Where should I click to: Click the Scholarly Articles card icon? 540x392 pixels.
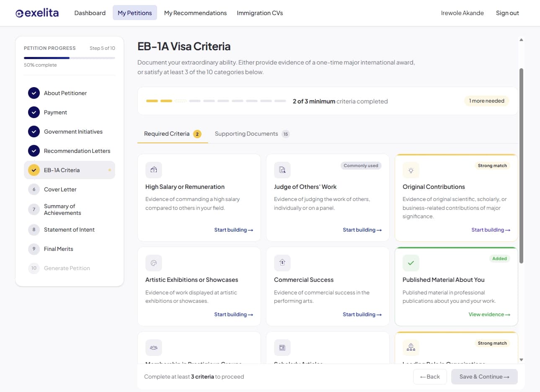pos(282,347)
